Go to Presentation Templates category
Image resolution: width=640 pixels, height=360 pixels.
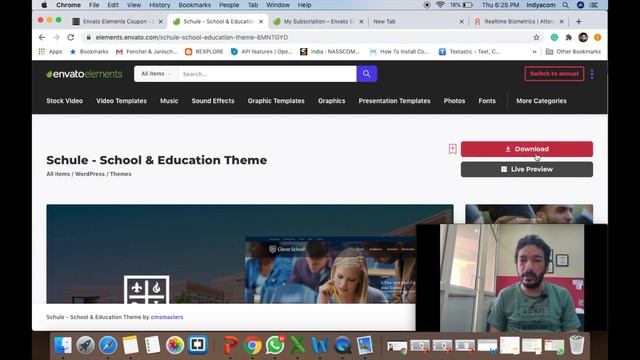tap(394, 101)
